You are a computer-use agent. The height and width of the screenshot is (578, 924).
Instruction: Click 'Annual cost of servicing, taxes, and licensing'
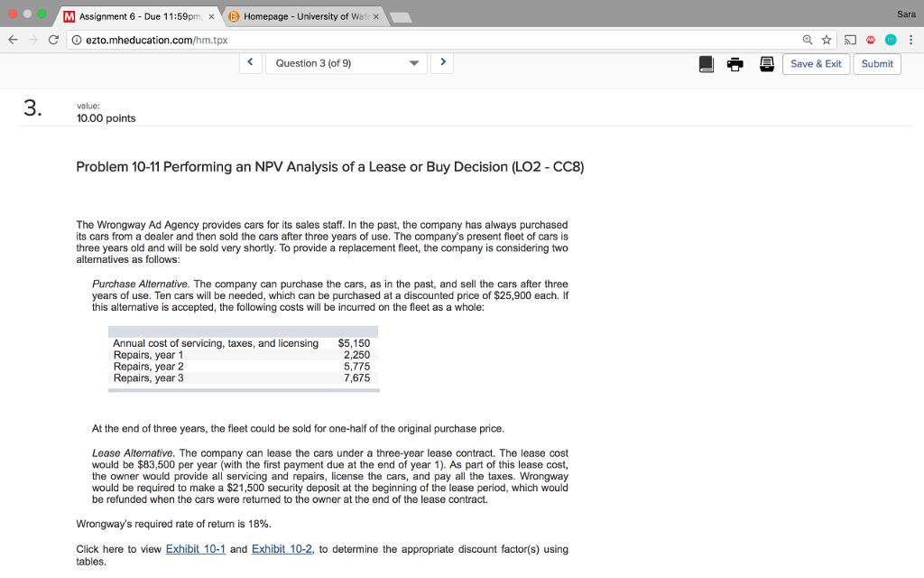216,343
